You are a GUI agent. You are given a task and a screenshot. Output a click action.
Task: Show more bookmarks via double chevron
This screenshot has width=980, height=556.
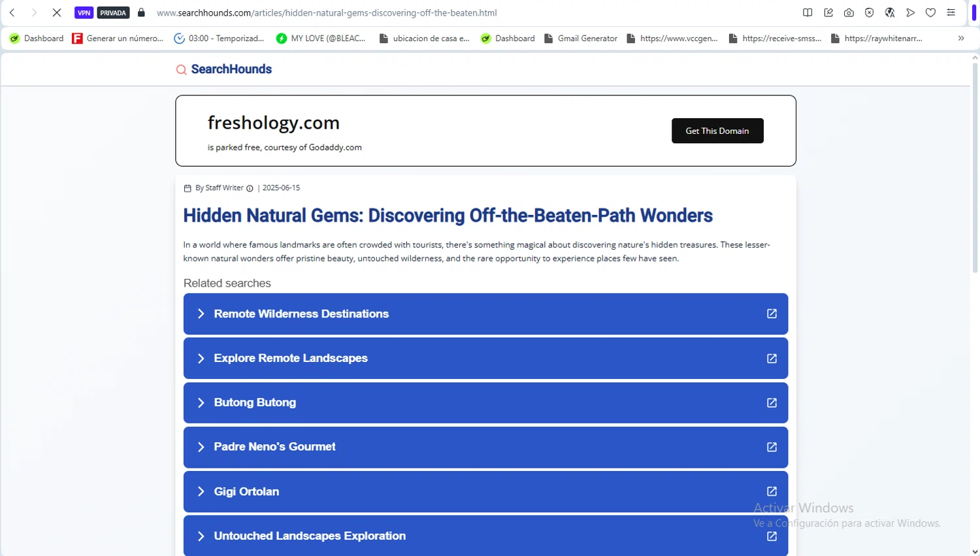point(961,39)
